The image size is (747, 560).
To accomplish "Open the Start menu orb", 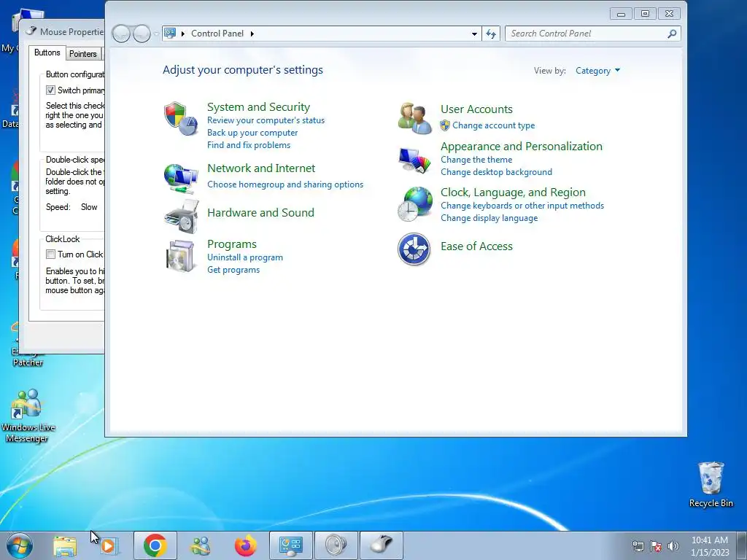I will (x=20, y=545).
